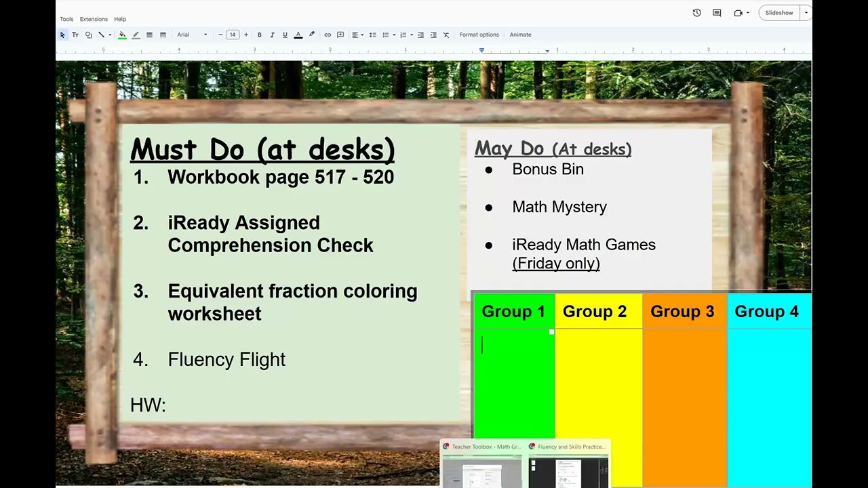Viewport: 868px width, 488px height.
Task: Click the Fluency Flight list item
Action: click(x=226, y=360)
